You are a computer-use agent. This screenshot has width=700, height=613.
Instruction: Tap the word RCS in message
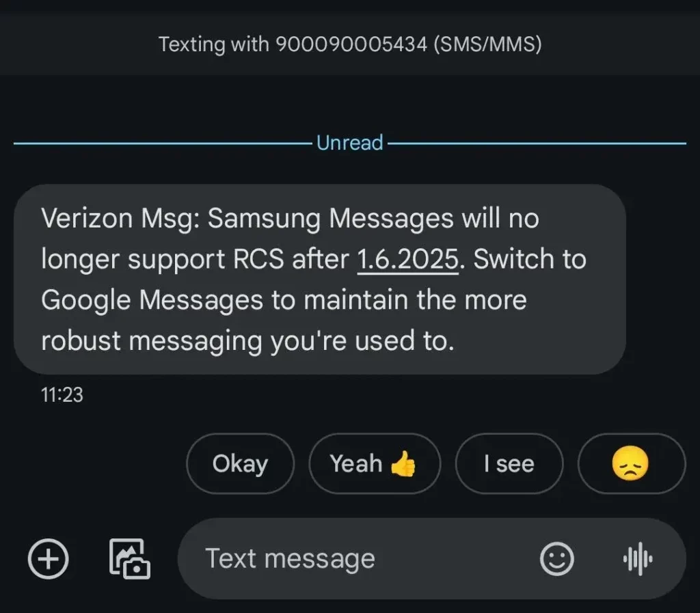click(x=258, y=259)
